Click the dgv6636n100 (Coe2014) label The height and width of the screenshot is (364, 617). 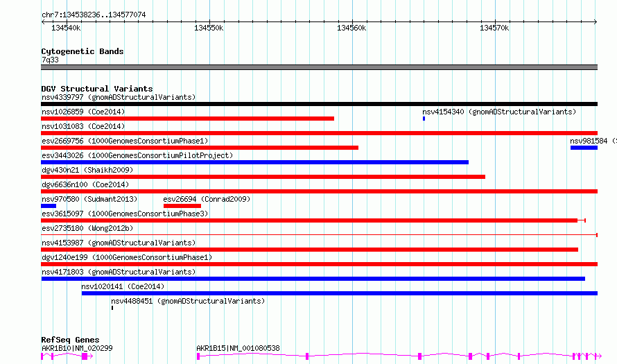85,184
